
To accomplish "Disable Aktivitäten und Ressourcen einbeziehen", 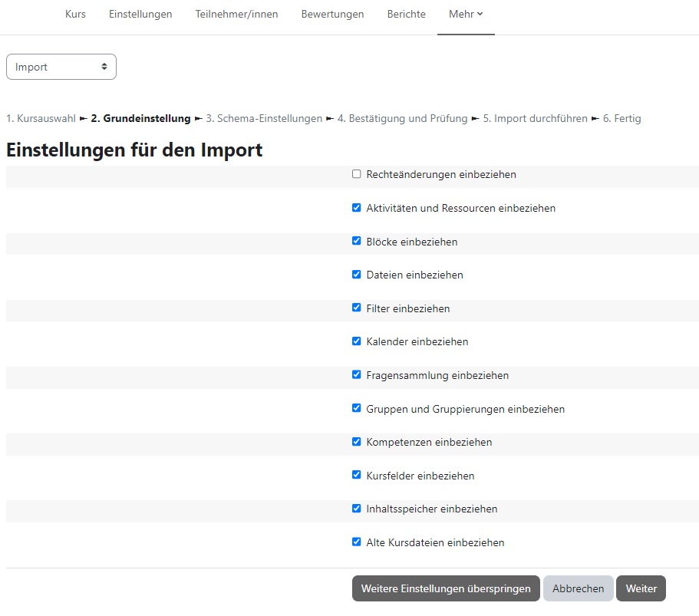I will pos(356,207).
